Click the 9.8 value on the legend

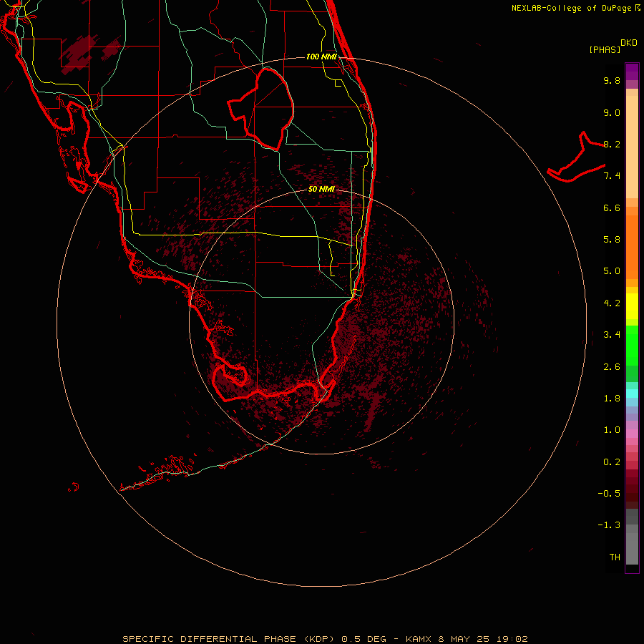(x=612, y=80)
